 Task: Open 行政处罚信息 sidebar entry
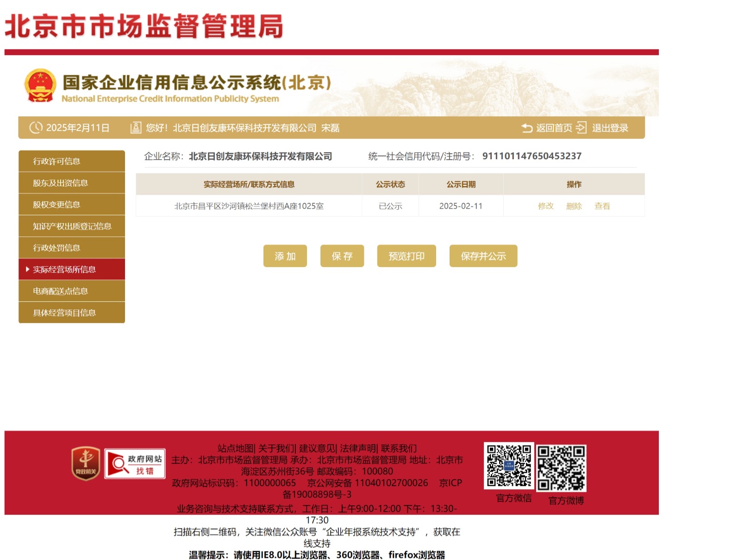(x=72, y=248)
